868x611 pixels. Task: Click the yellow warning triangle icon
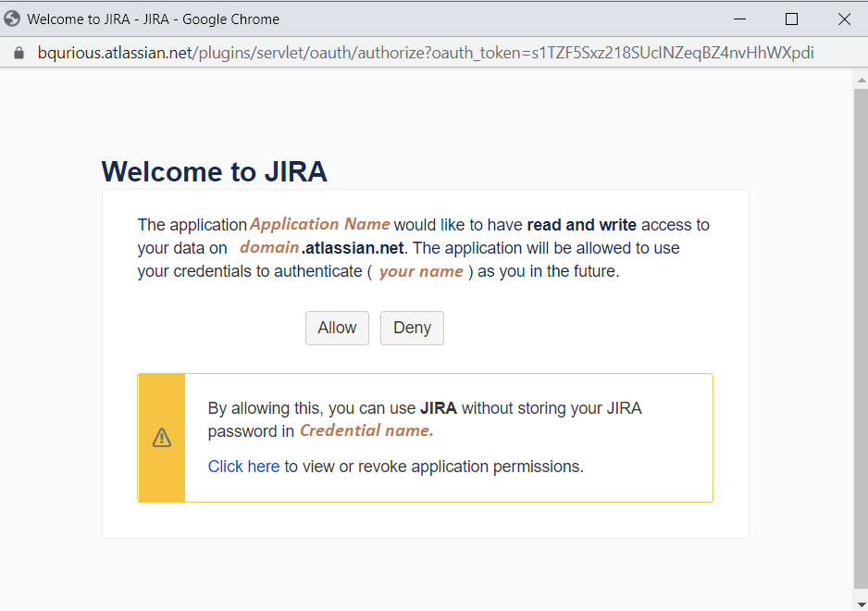pyautogui.click(x=162, y=438)
